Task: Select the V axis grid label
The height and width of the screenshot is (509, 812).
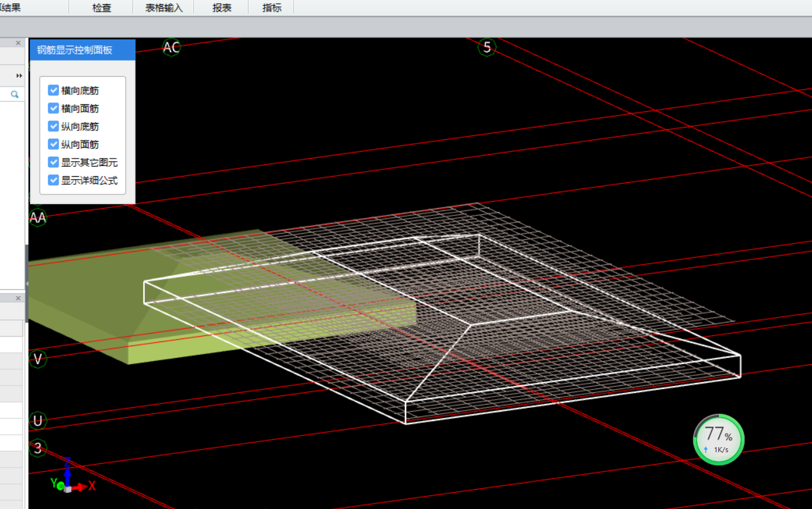Action: coord(38,359)
